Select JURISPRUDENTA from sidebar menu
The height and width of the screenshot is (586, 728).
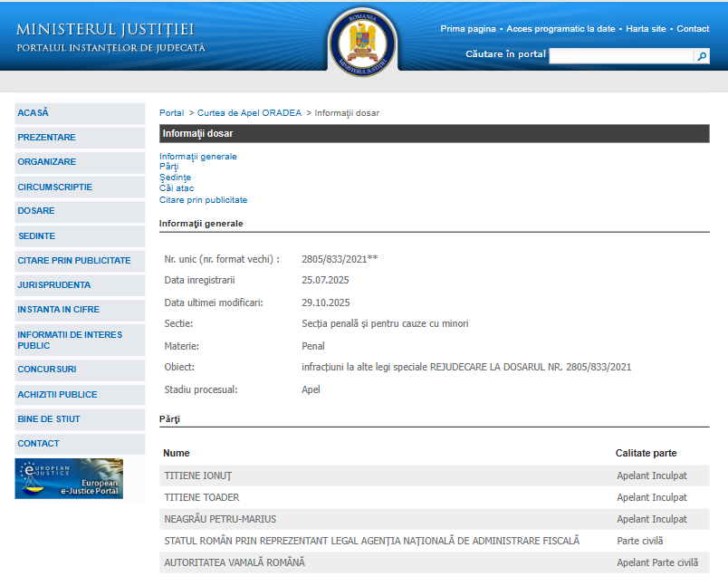pyautogui.click(x=54, y=285)
